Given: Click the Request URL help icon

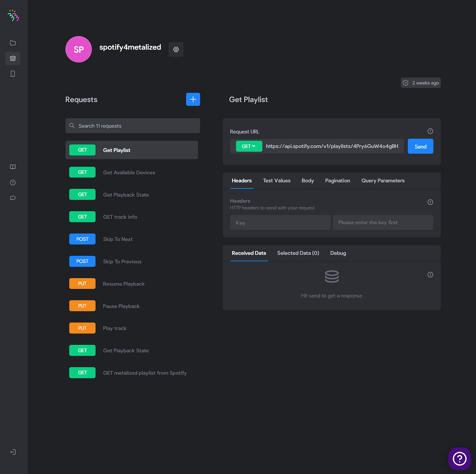Looking at the screenshot, I should 430,131.
